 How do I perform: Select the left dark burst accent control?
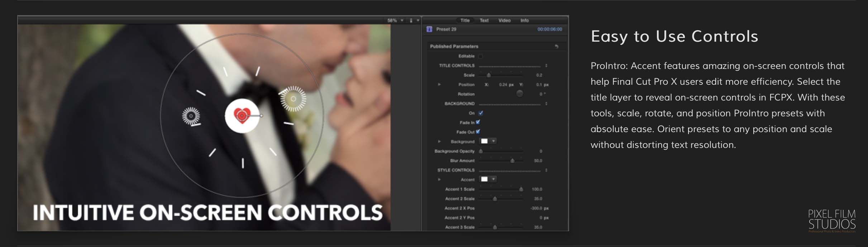pyautogui.click(x=191, y=116)
